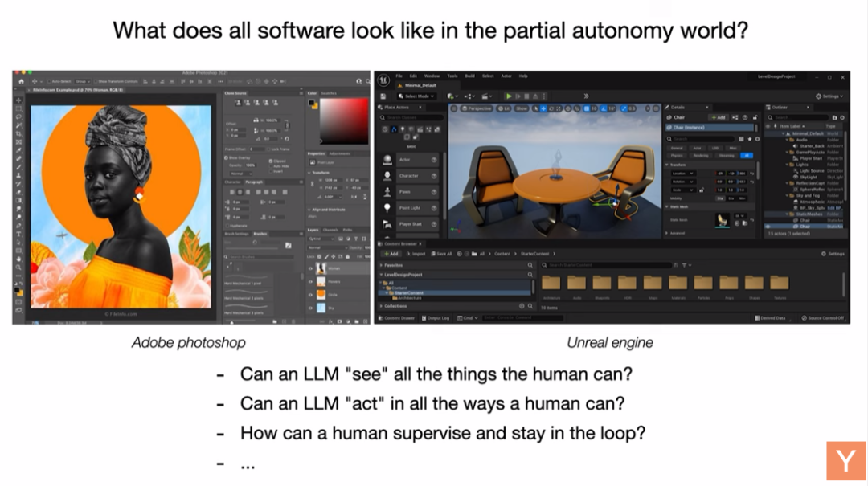
Task: Open the Select Mode dropdown in Unreal
Action: coord(417,96)
